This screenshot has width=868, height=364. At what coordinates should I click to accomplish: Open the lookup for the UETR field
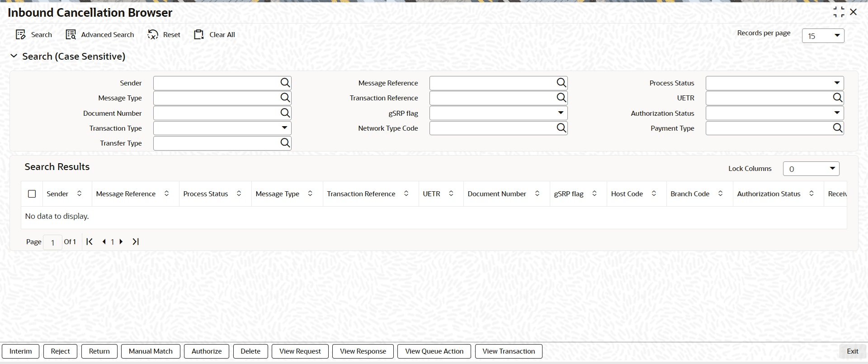click(837, 98)
